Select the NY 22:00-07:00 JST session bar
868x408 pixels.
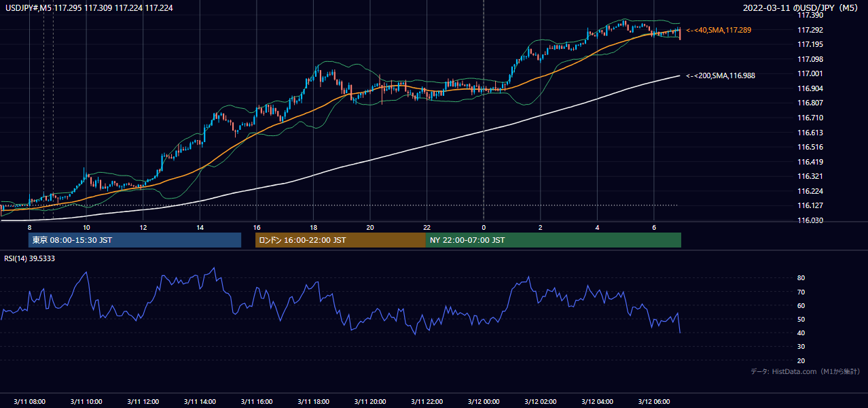554,240
